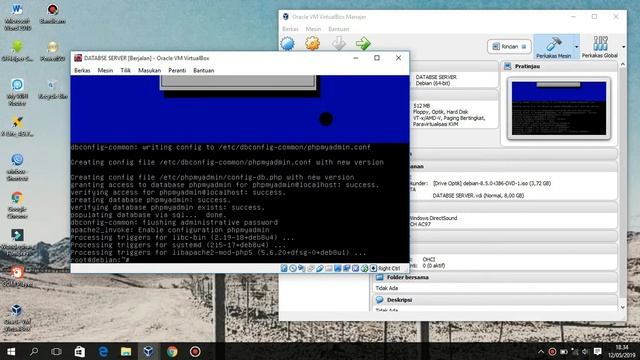Open Perkakas Mesin dropdown arrow
The width and height of the screenshot is (640, 360).
coord(576,47)
